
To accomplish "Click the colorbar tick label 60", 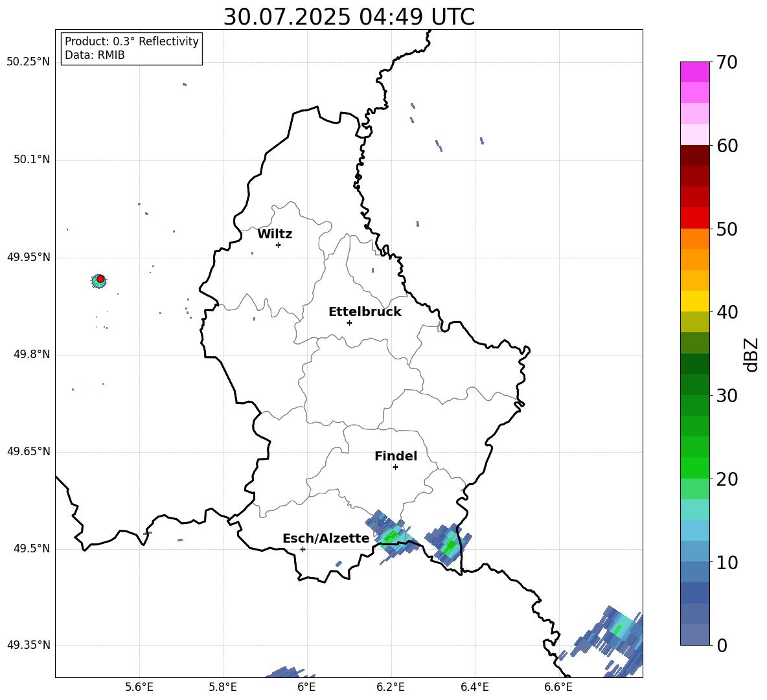I will click(727, 146).
